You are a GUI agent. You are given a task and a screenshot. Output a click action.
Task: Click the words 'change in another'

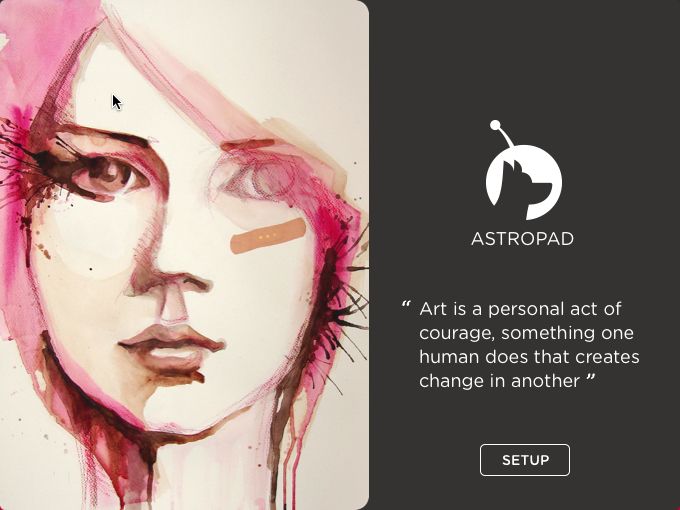point(500,381)
